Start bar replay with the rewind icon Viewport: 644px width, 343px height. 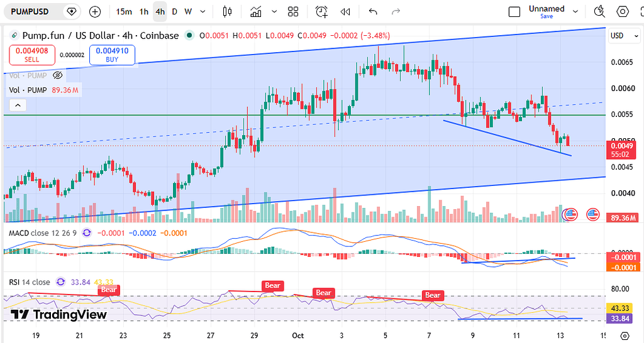coord(345,11)
